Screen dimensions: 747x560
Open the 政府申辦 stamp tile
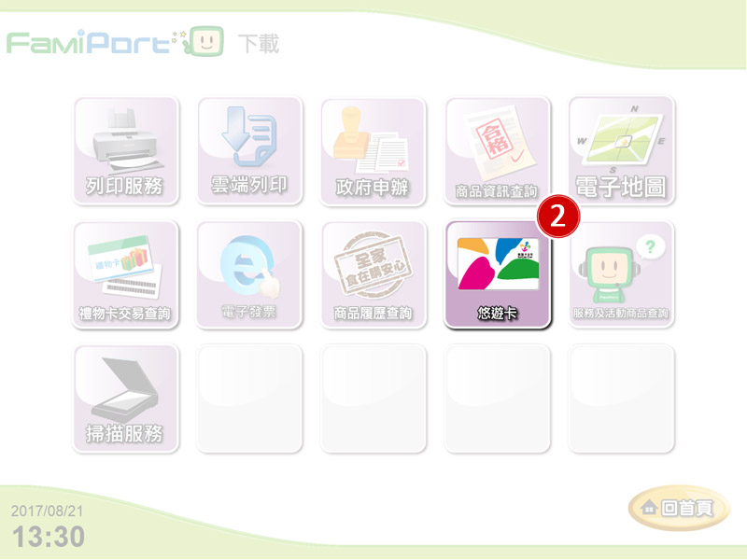[x=373, y=151]
